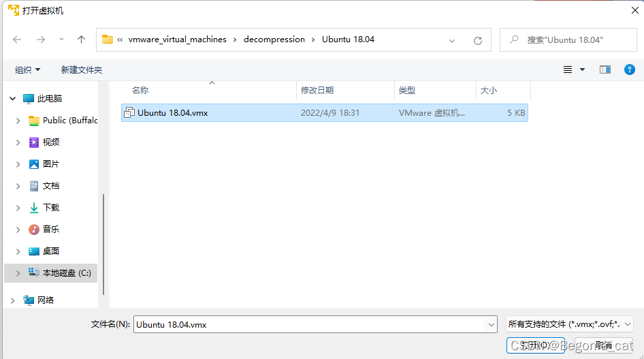Collapse the 此电脑 tree node
644x359 pixels.
click(x=12, y=99)
